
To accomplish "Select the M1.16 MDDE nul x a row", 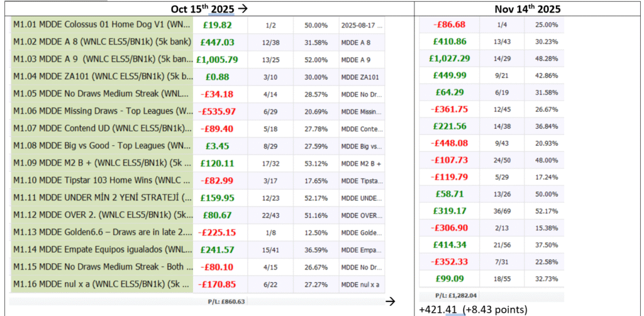I will [101, 284].
